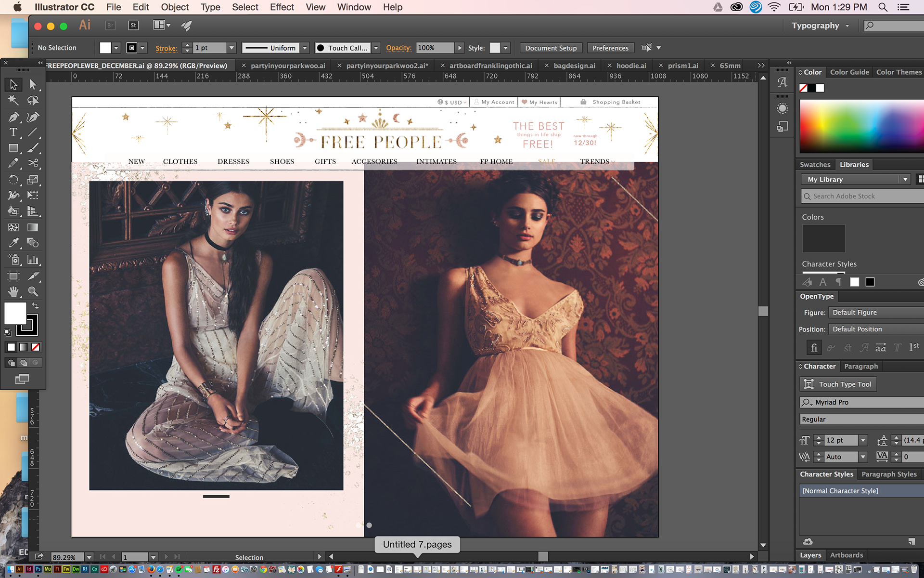The height and width of the screenshot is (578, 924).
Task: Activate the Scissors tool
Action: (33, 163)
